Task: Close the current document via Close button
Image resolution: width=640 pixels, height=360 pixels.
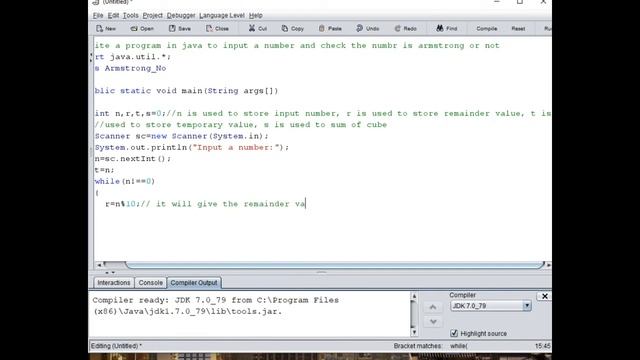Action: point(218,29)
